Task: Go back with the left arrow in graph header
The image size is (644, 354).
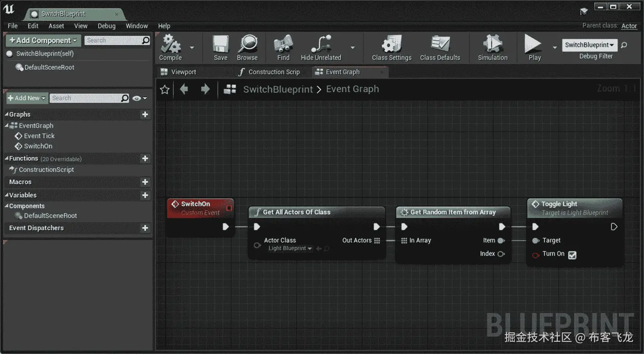Action: click(x=184, y=89)
